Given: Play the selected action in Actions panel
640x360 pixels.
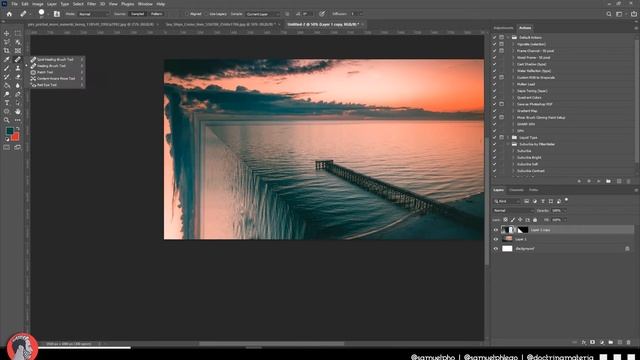Looking at the screenshot, I should pyautogui.click(x=598, y=181).
